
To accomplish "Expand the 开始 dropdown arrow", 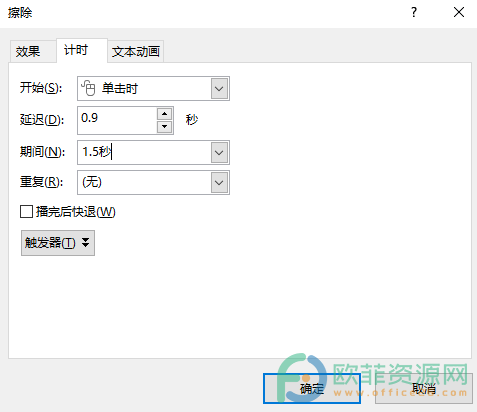I will [219, 89].
